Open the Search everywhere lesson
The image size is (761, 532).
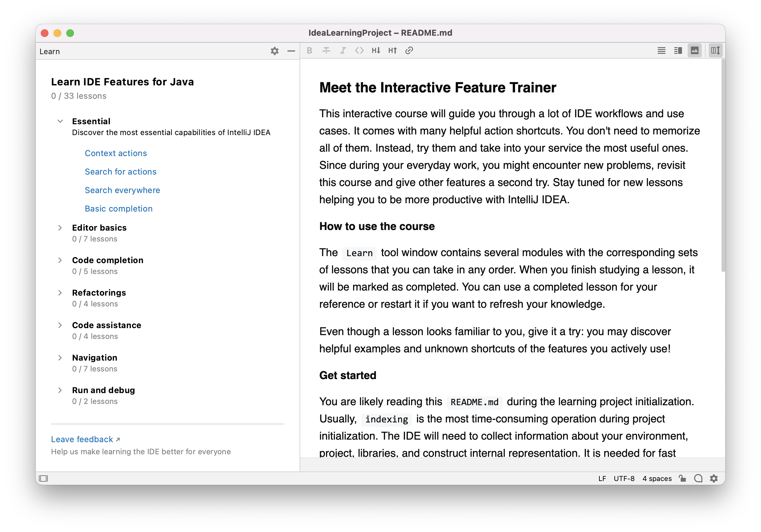pyautogui.click(x=122, y=190)
